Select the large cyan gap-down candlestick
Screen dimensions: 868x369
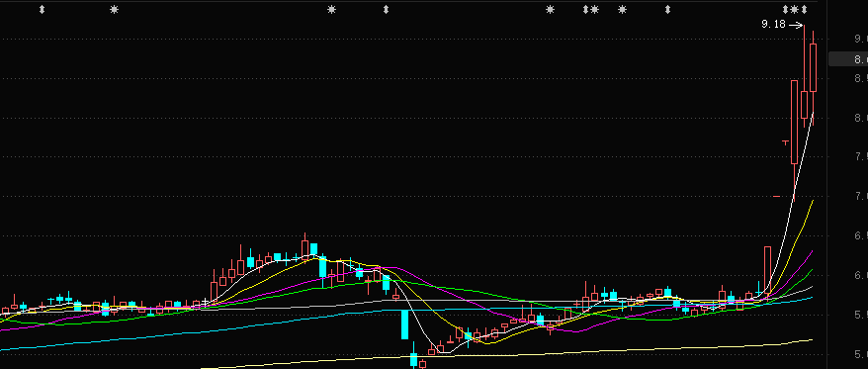(404, 324)
